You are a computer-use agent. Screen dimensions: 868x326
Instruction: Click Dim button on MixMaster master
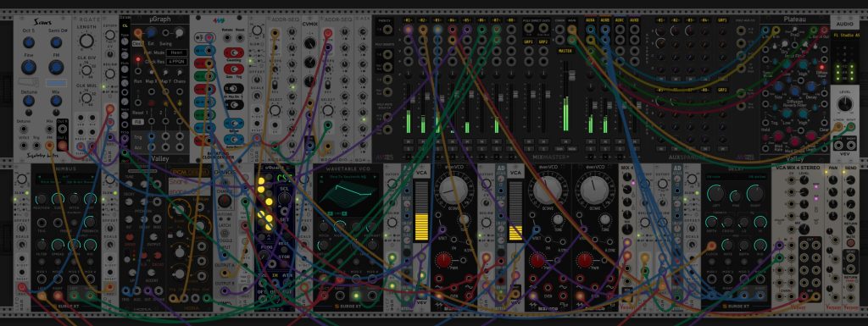coord(559,149)
